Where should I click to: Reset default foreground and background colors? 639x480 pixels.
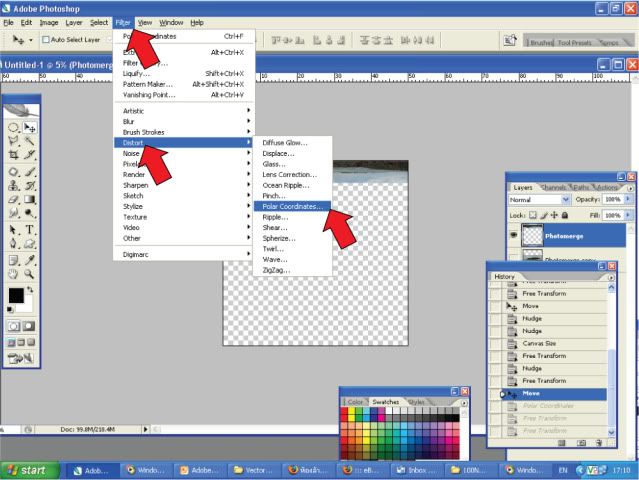pyautogui.click(x=10, y=310)
